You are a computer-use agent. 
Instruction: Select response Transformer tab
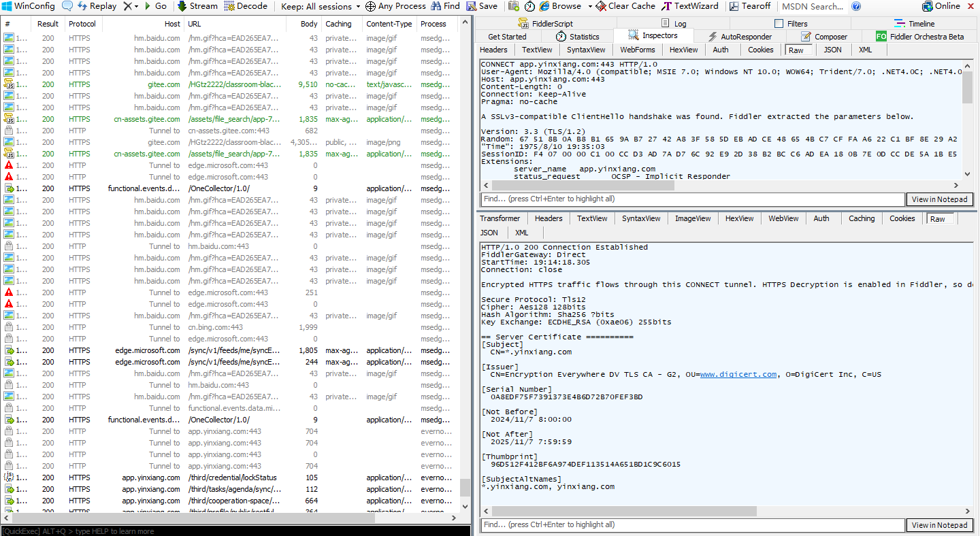click(500, 218)
